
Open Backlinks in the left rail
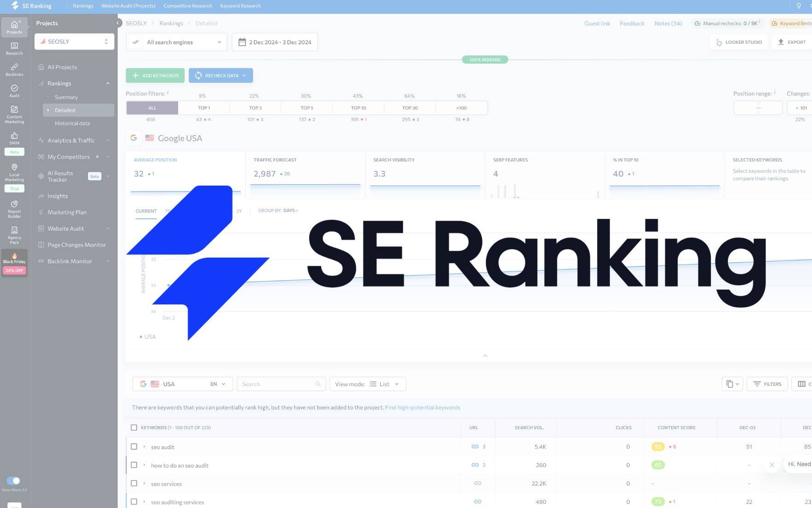(x=14, y=70)
